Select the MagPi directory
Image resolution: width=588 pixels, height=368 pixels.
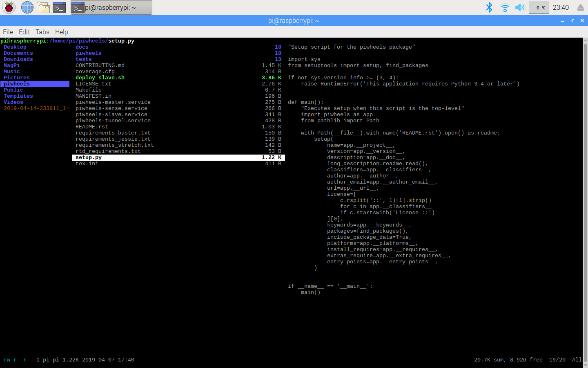(12, 65)
